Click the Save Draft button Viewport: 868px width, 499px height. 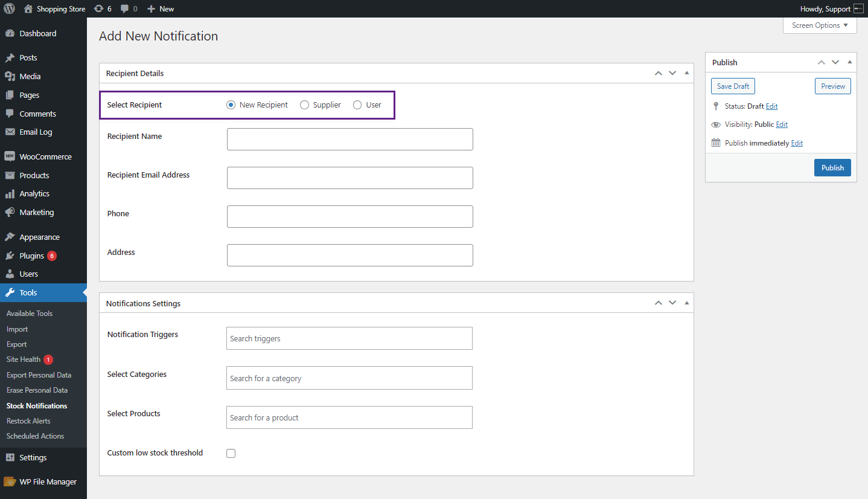click(x=733, y=86)
